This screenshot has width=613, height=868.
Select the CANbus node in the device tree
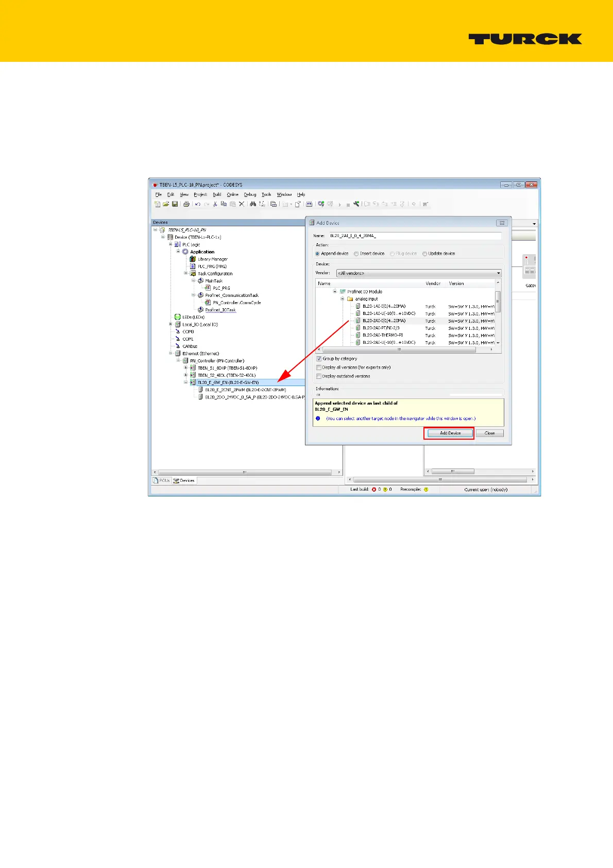(190, 346)
